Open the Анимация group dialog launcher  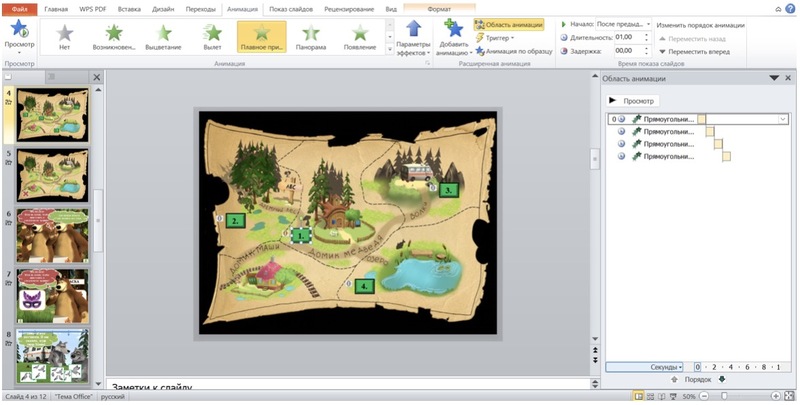tap(428, 64)
